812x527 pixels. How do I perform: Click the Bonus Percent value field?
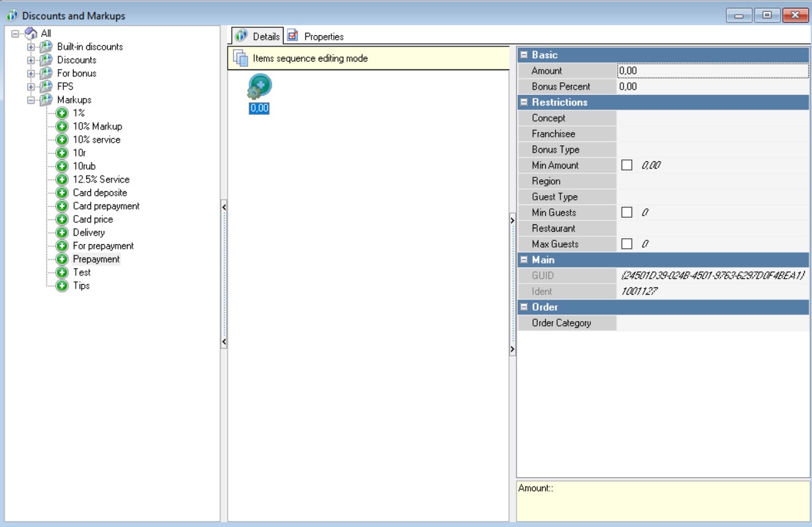click(x=712, y=87)
